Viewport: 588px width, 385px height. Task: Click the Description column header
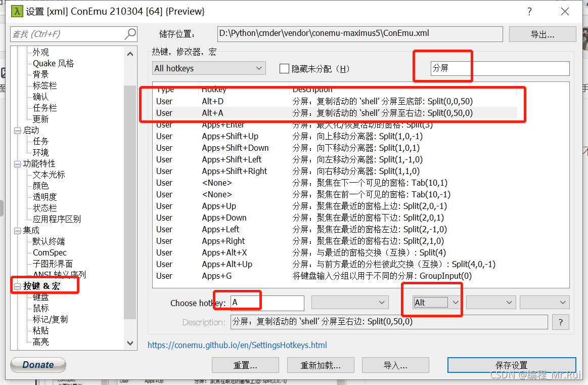[x=403, y=90]
